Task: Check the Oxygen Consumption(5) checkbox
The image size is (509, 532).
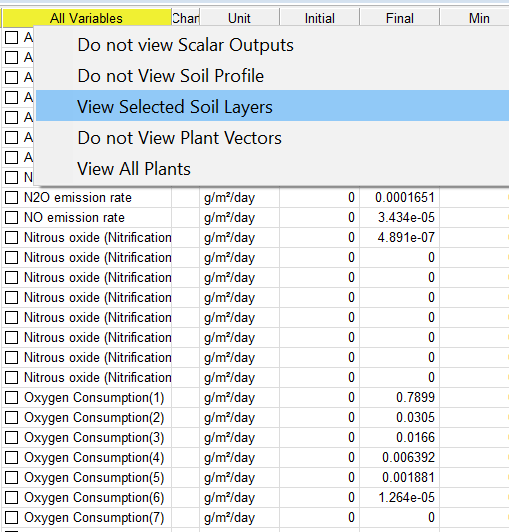Action: pyautogui.click(x=12, y=477)
